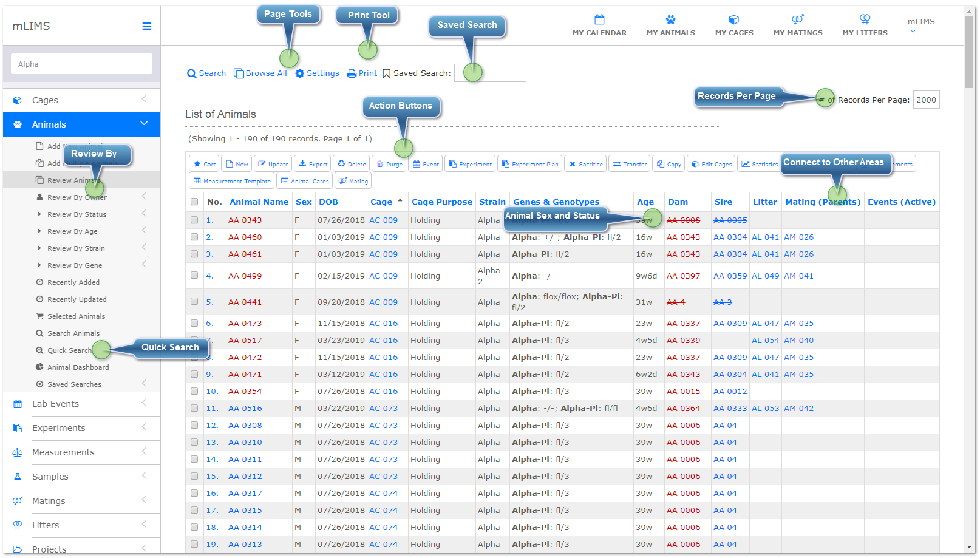Check the box for animal AA 0441
Viewport: 980px width, 558px height.
194,301
